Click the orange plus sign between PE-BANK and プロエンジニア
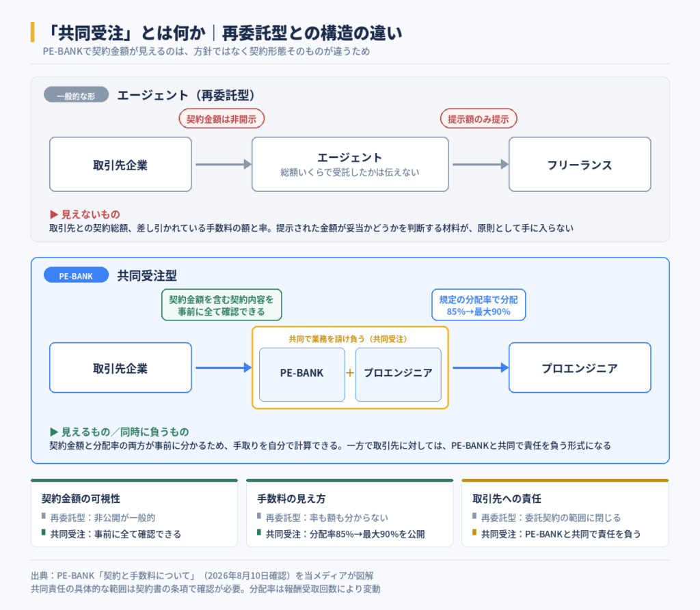 350,372
